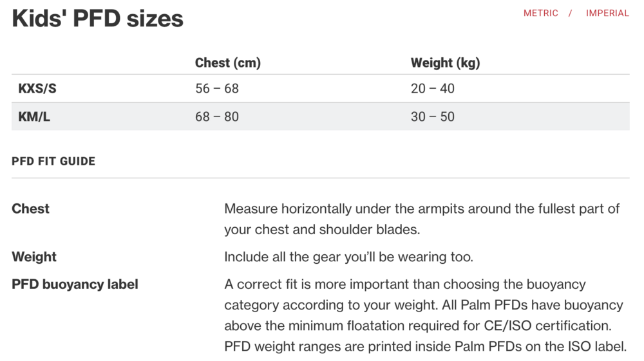Click the slash separator between METRIC and IMPERIAL
Screen dimensions: 644x361
coord(571,14)
